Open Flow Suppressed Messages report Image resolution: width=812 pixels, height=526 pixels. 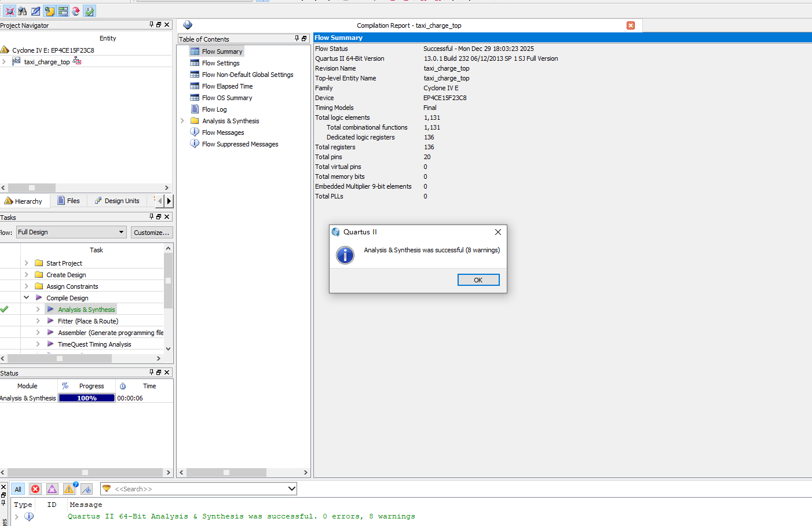240,144
